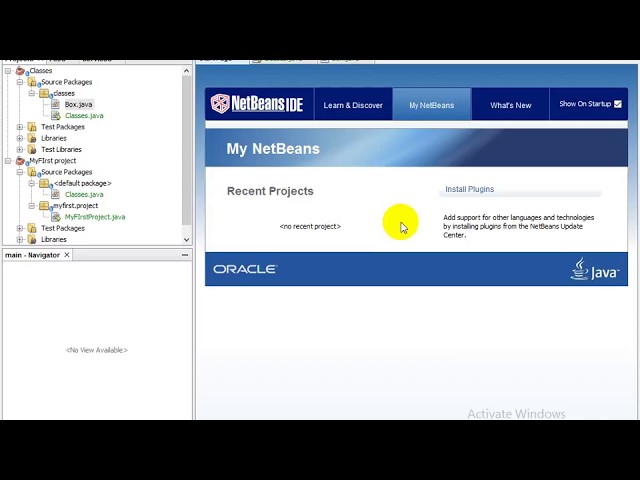
Task: Click the Source Packages folder icon under Classes
Action: (x=32, y=82)
